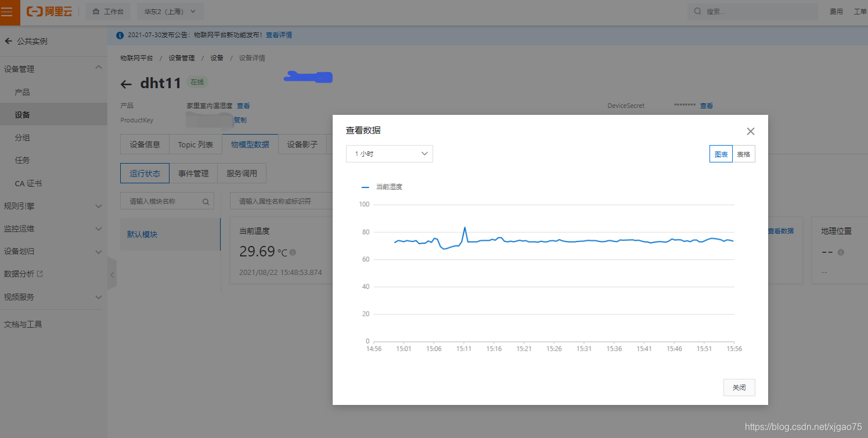Image resolution: width=868 pixels, height=438 pixels.
Task: Click search icon in module name field
Action: tap(206, 202)
